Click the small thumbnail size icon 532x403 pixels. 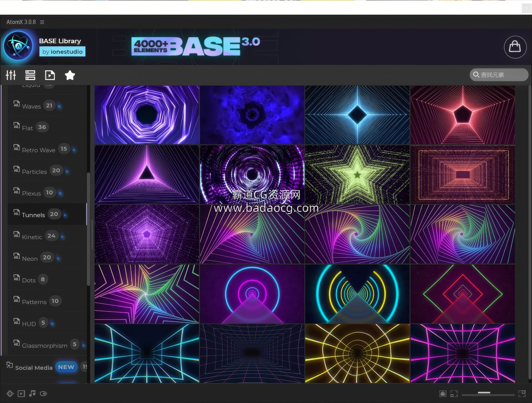tap(454, 394)
